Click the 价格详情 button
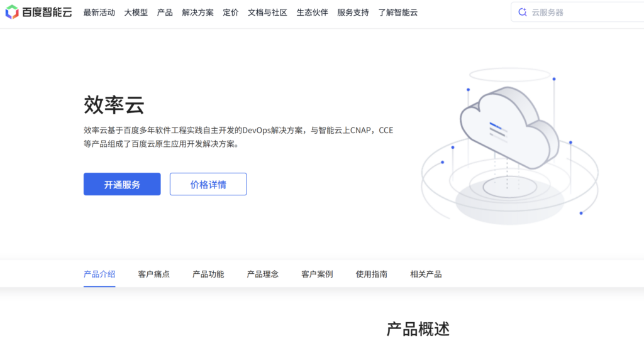Viewport: 644px width, 358px height. point(208,184)
